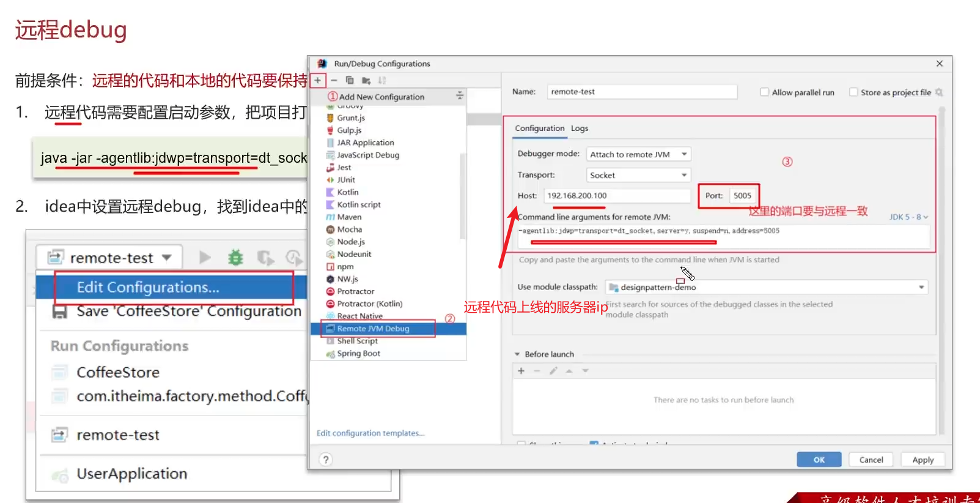980x503 pixels.
Task: Open Edit configuration templates link
Action: tap(370, 433)
